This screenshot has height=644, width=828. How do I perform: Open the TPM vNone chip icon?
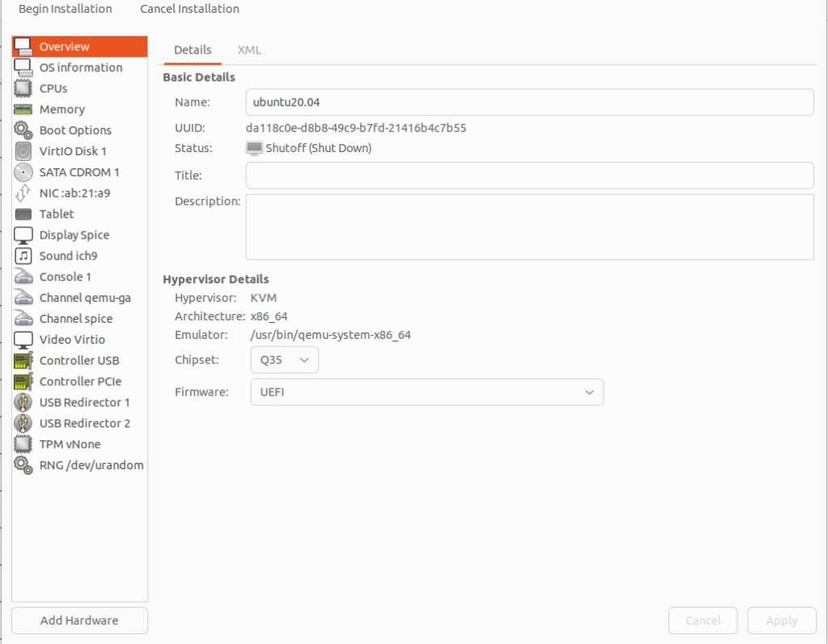pyautogui.click(x=23, y=444)
